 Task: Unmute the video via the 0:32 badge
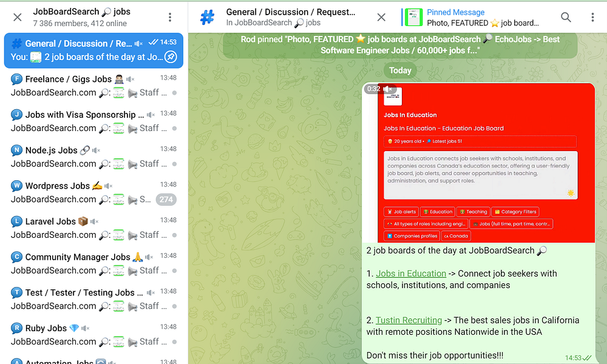pos(380,89)
